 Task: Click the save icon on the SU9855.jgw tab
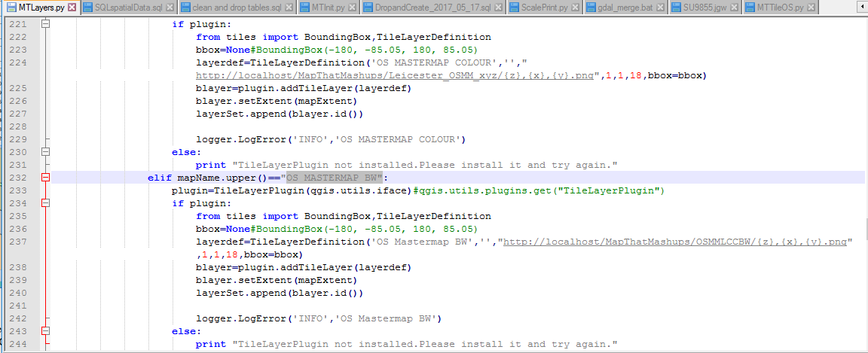[677, 8]
